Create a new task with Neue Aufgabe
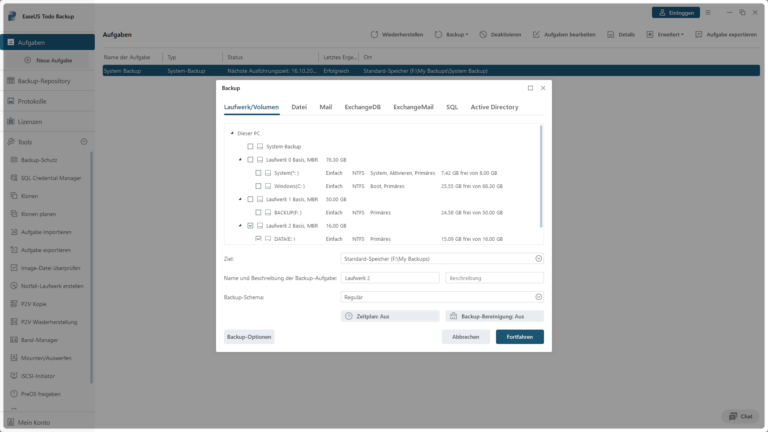The image size is (768, 432). pos(48,60)
